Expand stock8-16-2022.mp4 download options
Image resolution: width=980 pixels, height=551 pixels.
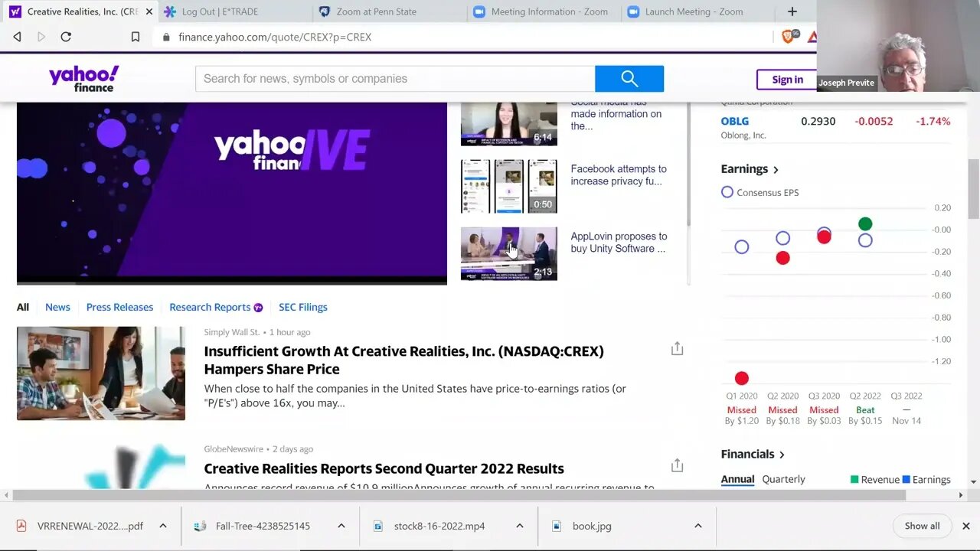point(519,526)
